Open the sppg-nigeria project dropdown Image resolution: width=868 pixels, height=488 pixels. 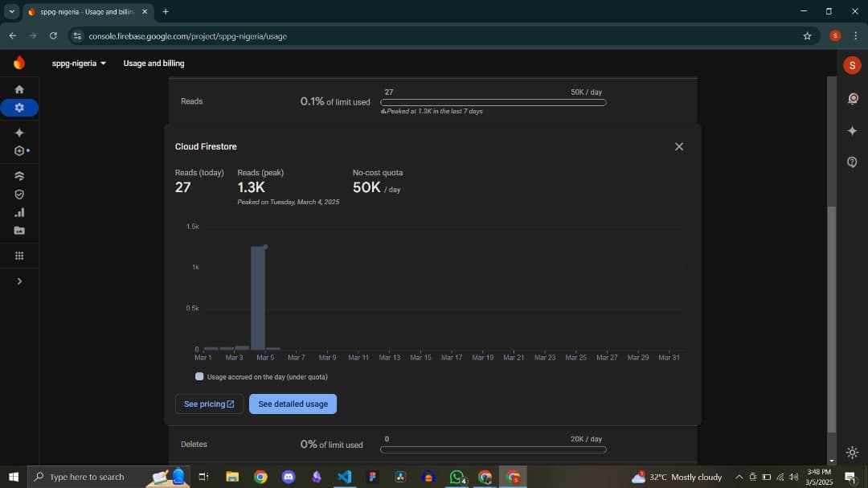[79, 64]
